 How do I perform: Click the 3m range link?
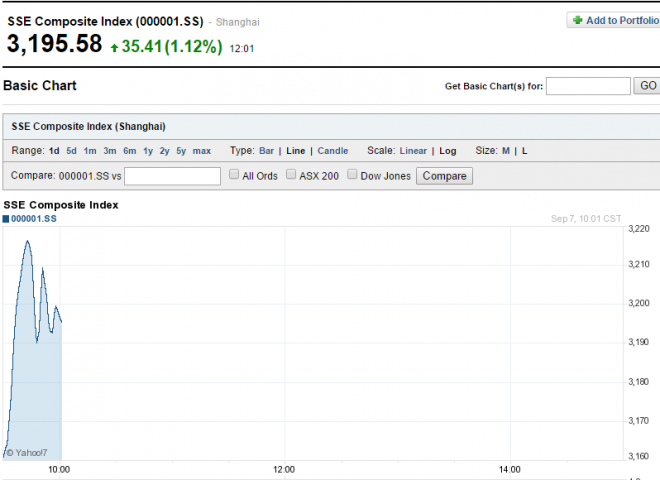pos(110,151)
